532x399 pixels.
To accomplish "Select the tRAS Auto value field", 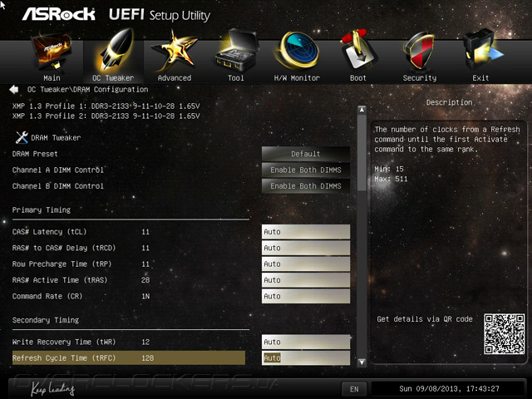I will (306, 280).
